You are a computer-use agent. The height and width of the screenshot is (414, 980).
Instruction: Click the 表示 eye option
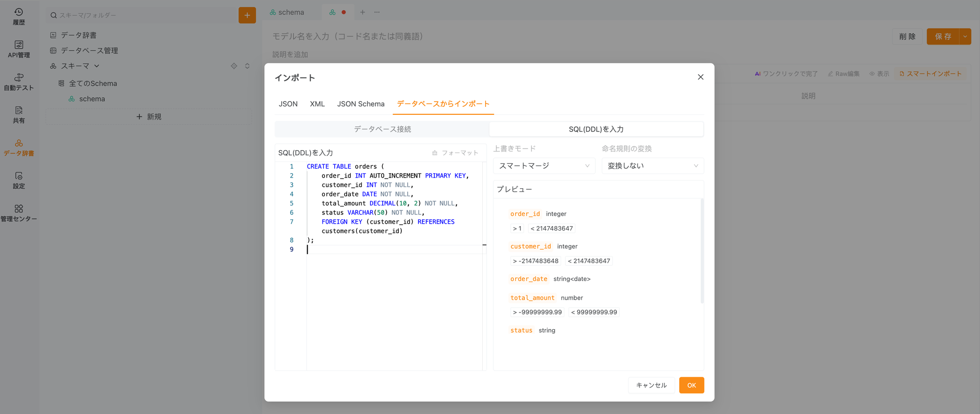point(879,74)
